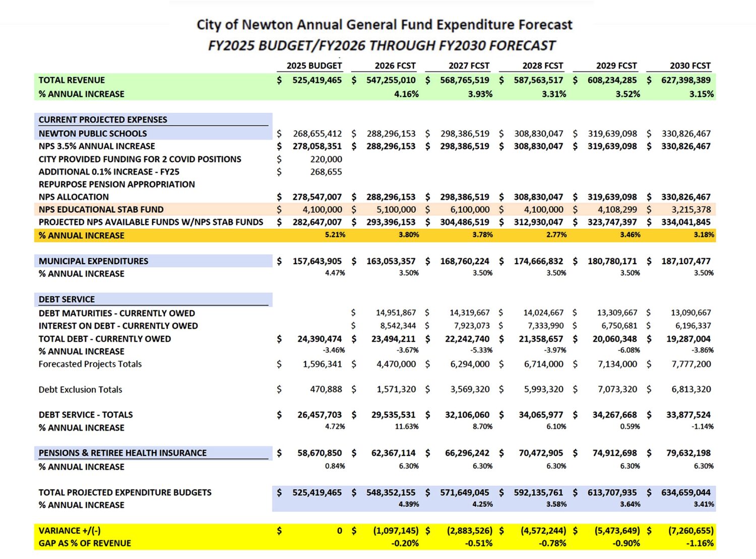Click the Debt Exclusion Totals label
Screen dimensions: 756x559
(x=80, y=390)
